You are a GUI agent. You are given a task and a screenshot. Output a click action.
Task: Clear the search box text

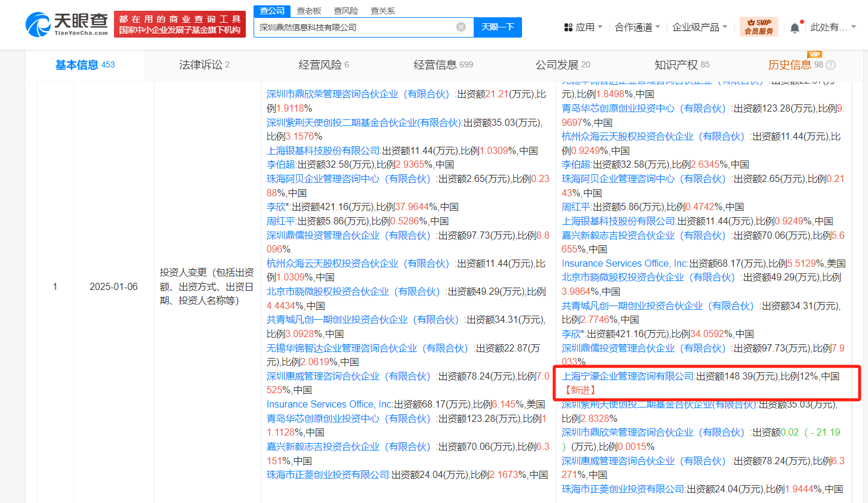click(x=461, y=27)
